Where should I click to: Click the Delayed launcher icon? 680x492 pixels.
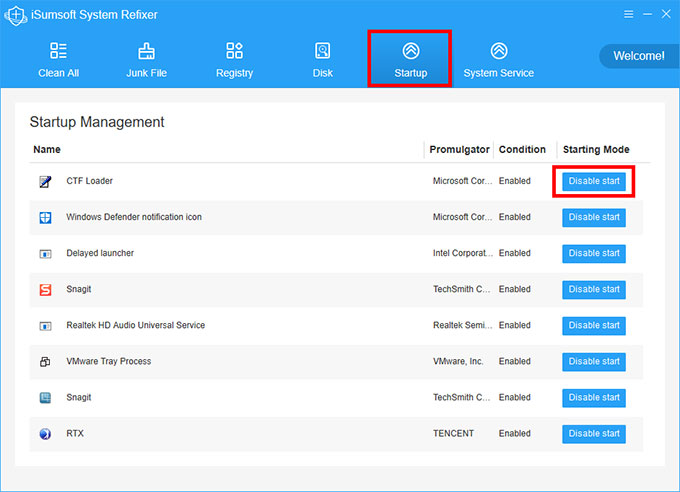click(45, 253)
